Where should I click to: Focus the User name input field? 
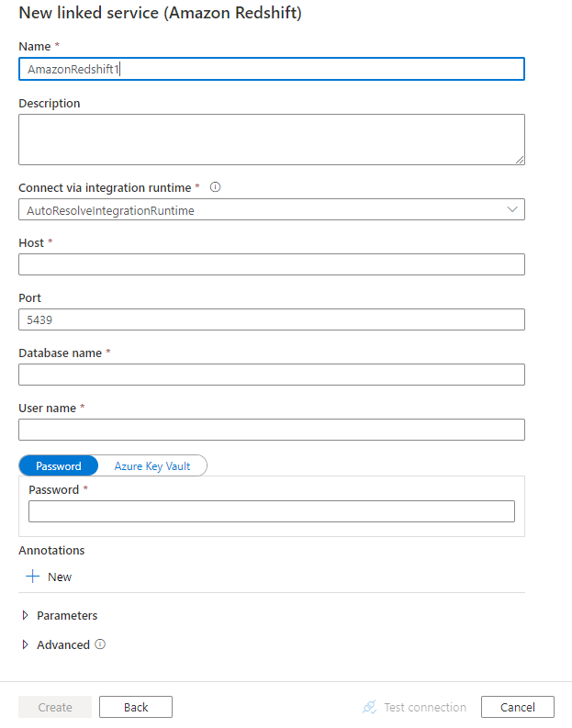coord(272,430)
